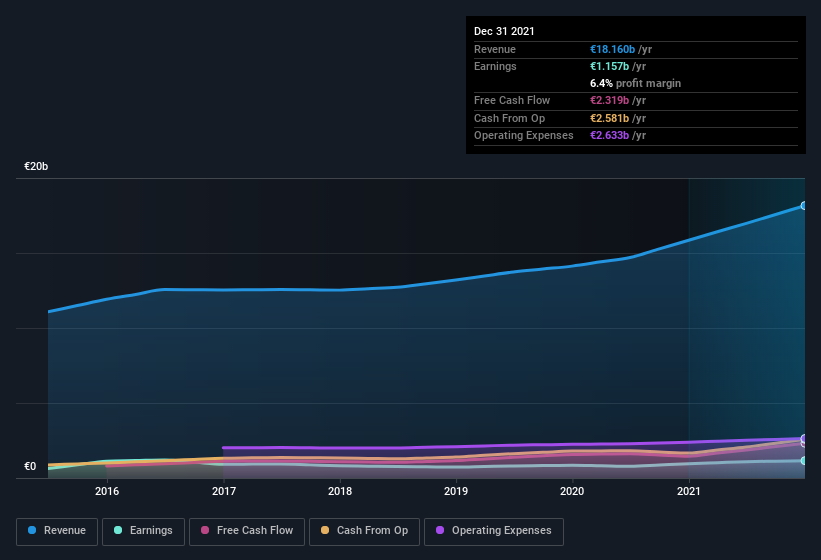Click the 2018 axis label
This screenshot has height=560, width=821.
[x=340, y=491]
